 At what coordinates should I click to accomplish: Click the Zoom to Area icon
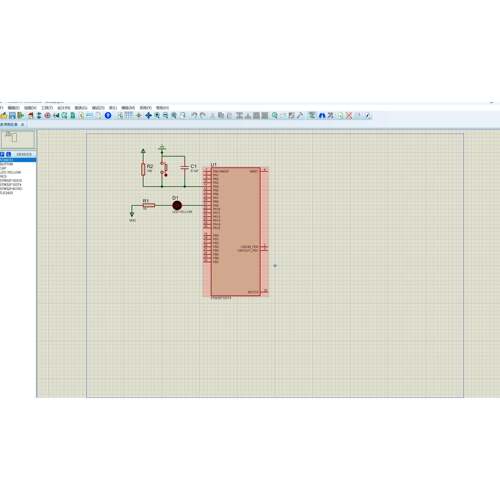[183, 116]
